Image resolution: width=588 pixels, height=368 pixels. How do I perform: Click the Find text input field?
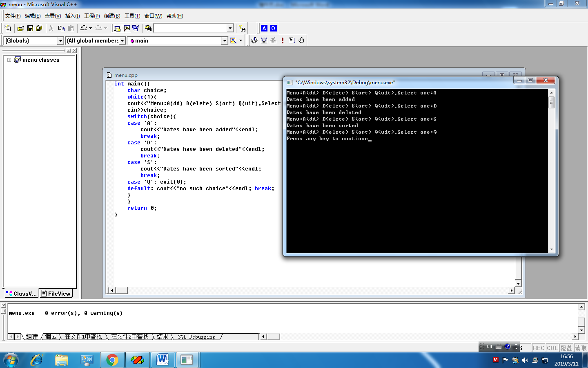(x=190, y=28)
